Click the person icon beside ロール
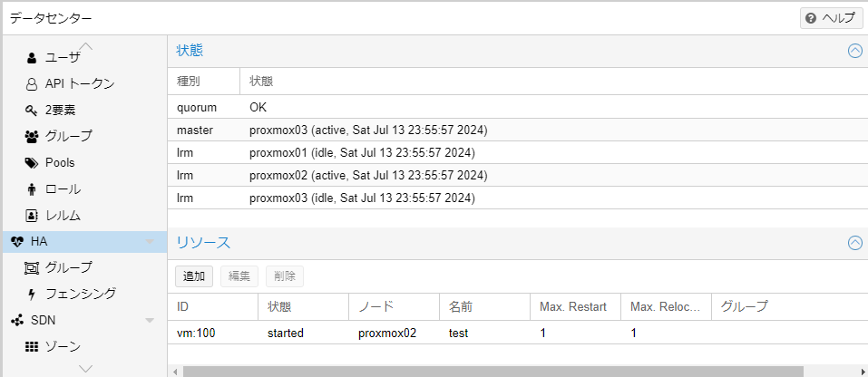Image resolution: width=868 pixels, height=377 pixels. pos(32,189)
